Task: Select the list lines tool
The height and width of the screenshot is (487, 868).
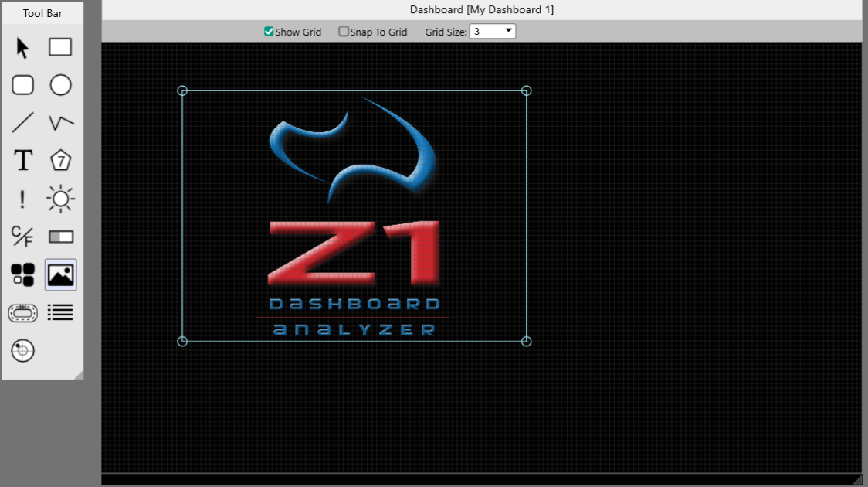Action: [60, 313]
